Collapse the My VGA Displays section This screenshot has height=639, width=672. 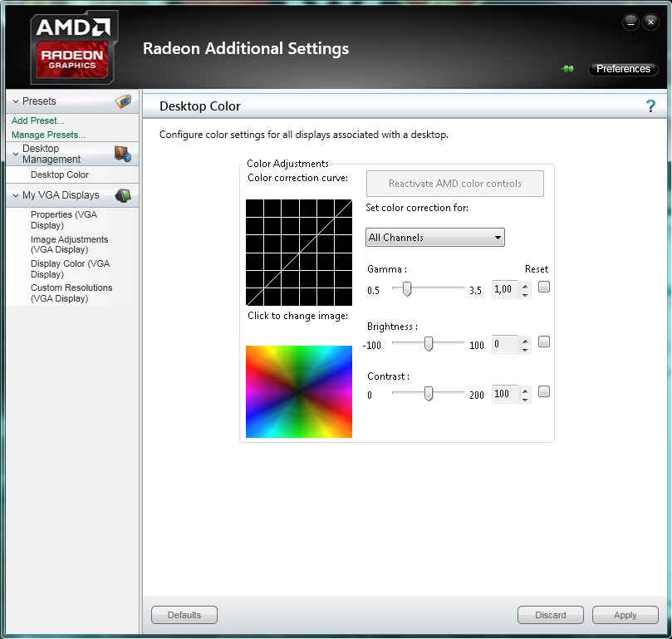(16, 195)
